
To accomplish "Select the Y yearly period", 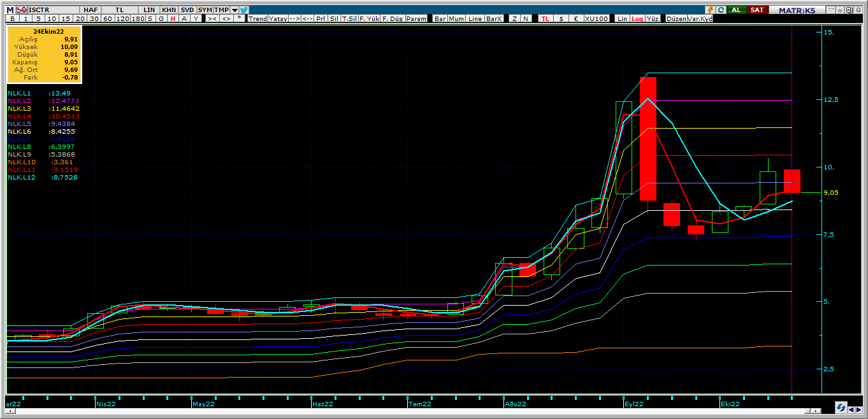I will (x=196, y=18).
